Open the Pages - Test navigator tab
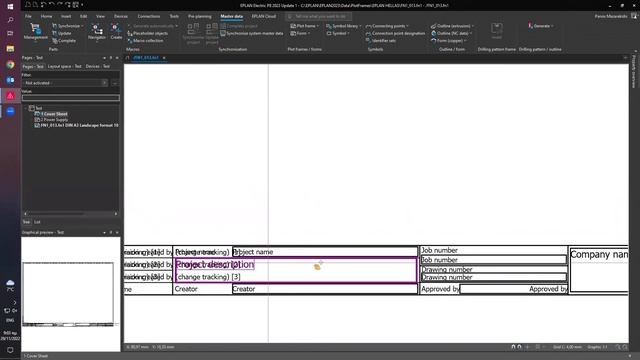 click(x=33, y=66)
